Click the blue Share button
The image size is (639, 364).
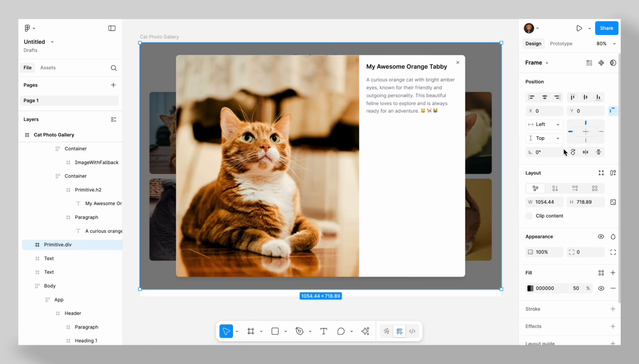(x=606, y=28)
